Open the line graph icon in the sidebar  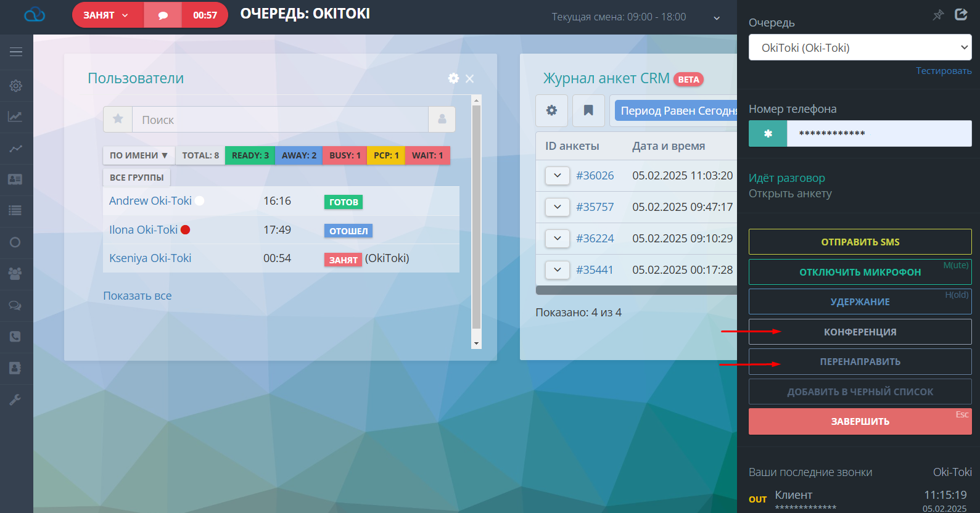coord(15,148)
